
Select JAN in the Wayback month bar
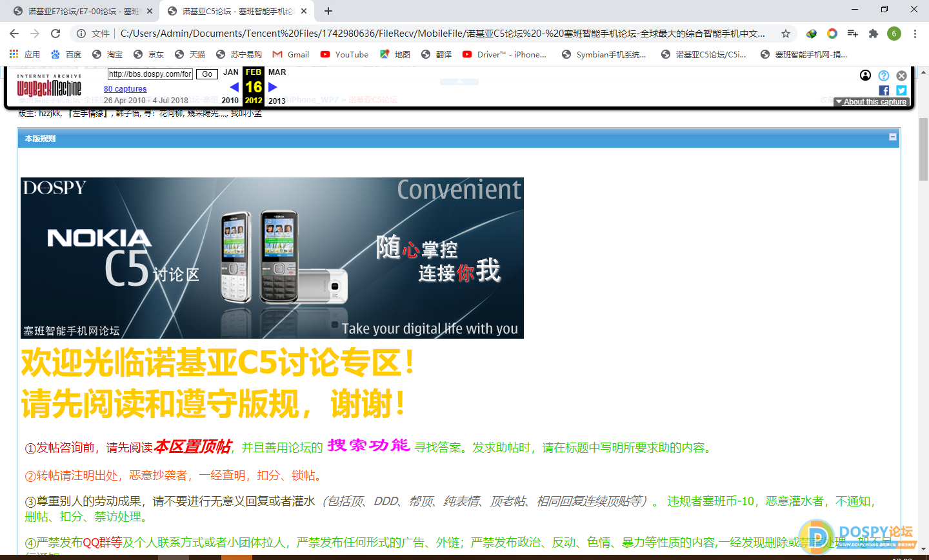(x=231, y=72)
